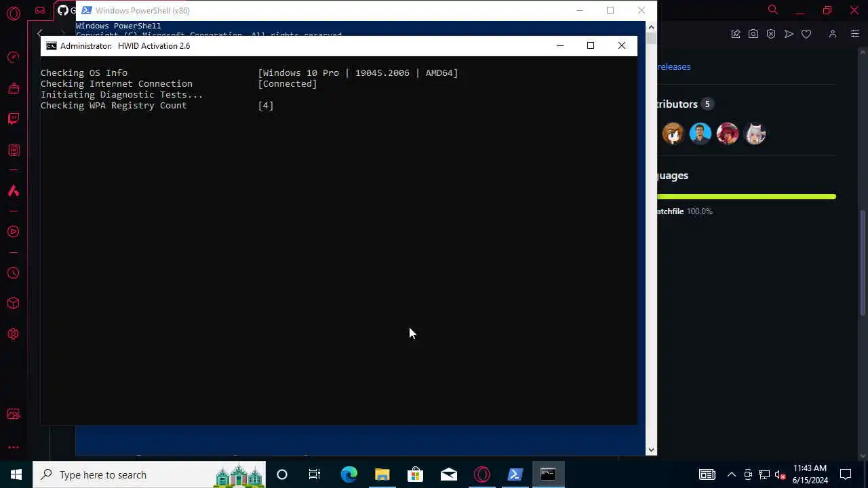
Task: Click PowerShell window scroll-down arrow
Action: click(651, 449)
